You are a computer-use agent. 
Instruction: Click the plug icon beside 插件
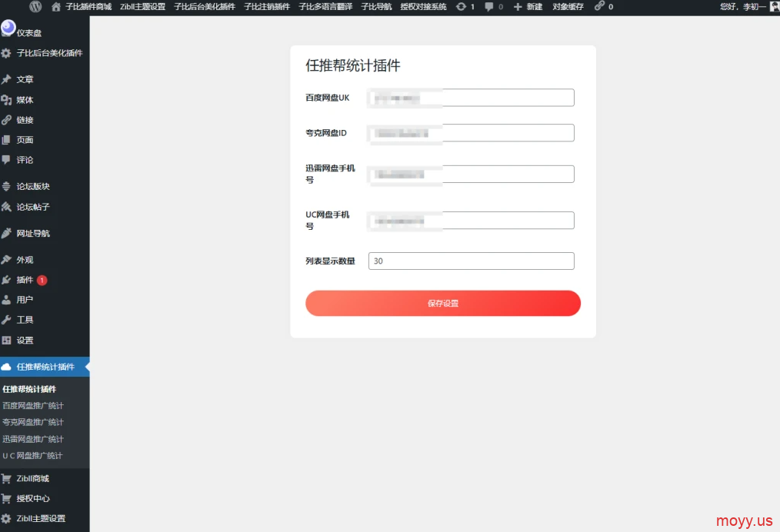pyautogui.click(x=6, y=280)
